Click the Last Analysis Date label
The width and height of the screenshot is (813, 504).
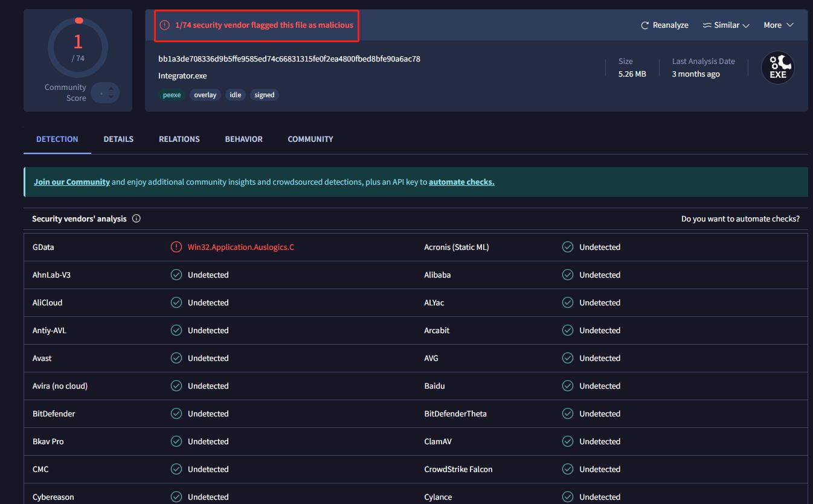coord(704,61)
